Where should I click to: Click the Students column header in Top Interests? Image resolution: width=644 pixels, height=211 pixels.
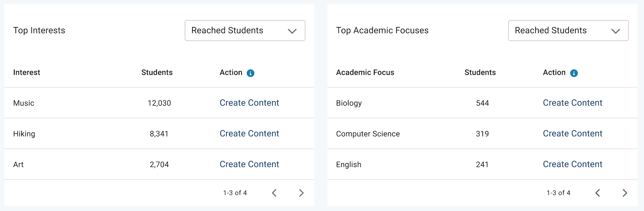pos(157,72)
